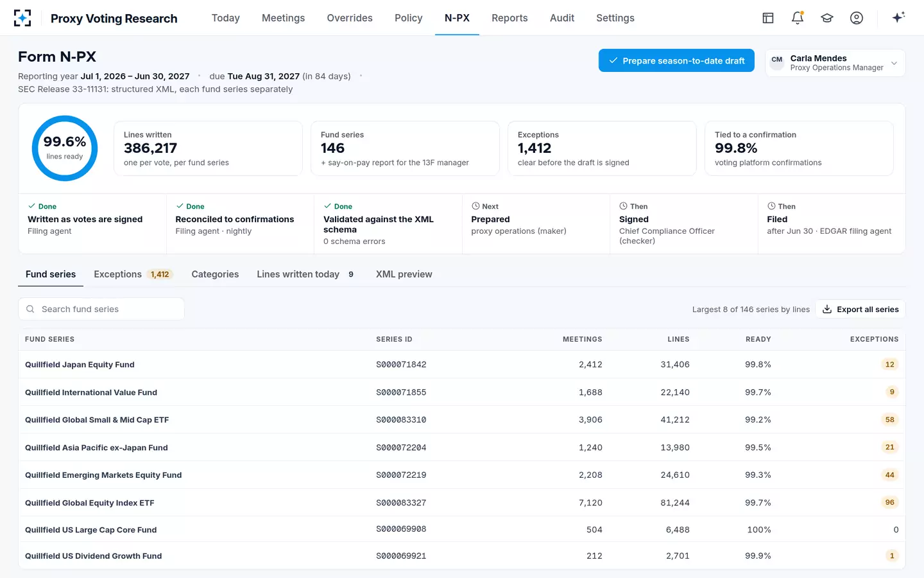Screen dimensions: 924x578
Task: Click exceptions badge 44 for Emerging Markets Equity
Action: (x=889, y=475)
